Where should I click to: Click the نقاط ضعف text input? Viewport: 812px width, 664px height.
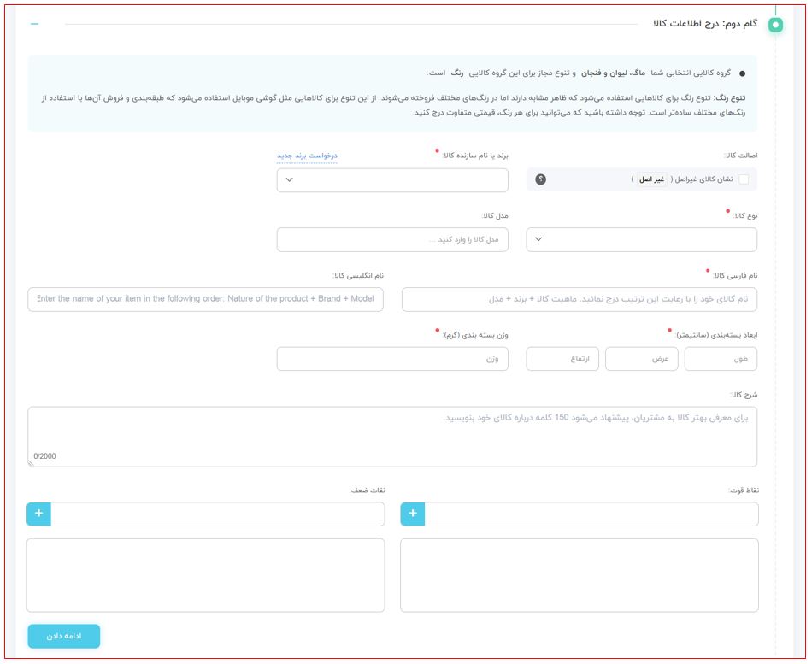click(x=217, y=514)
